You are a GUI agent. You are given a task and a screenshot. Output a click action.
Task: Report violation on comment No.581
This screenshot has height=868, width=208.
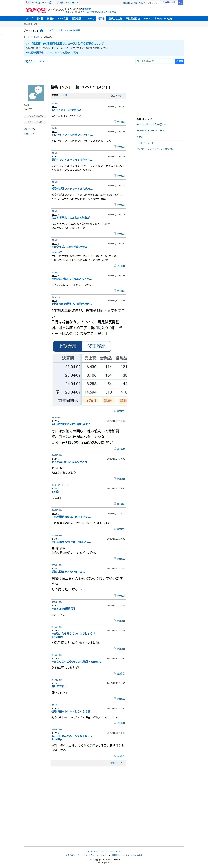(119, 596)
